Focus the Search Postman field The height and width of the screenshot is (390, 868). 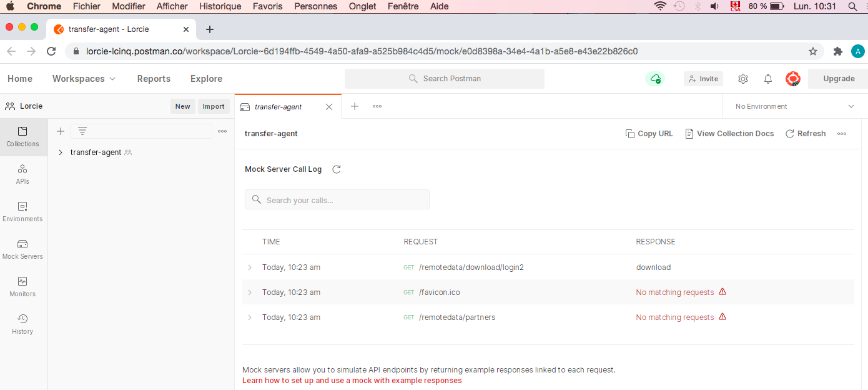tap(445, 79)
